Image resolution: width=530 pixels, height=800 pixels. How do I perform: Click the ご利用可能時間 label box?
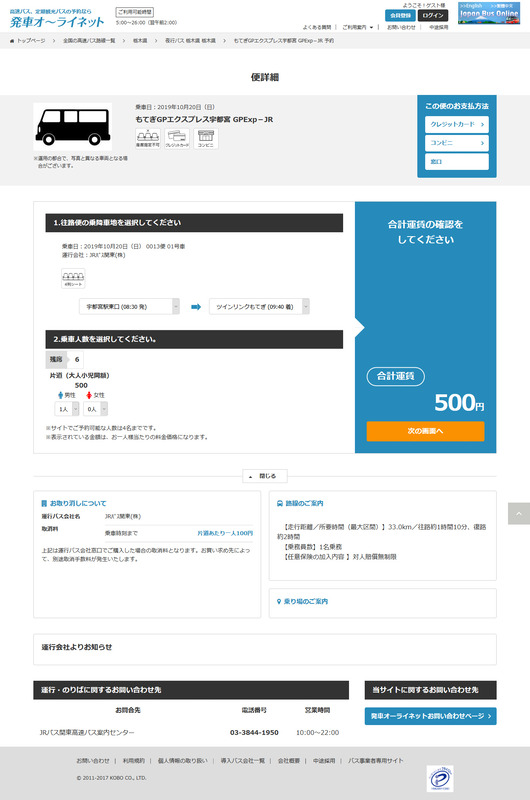(x=135, y=12)
